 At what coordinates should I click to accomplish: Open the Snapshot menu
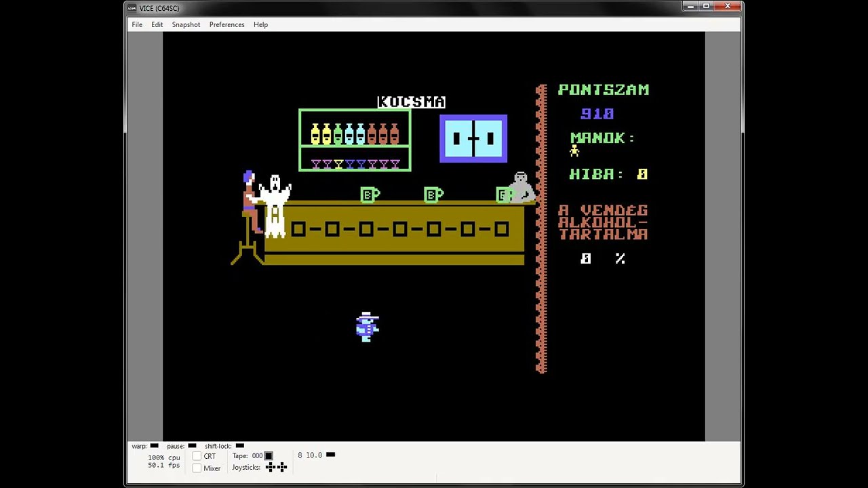point(186,24)
